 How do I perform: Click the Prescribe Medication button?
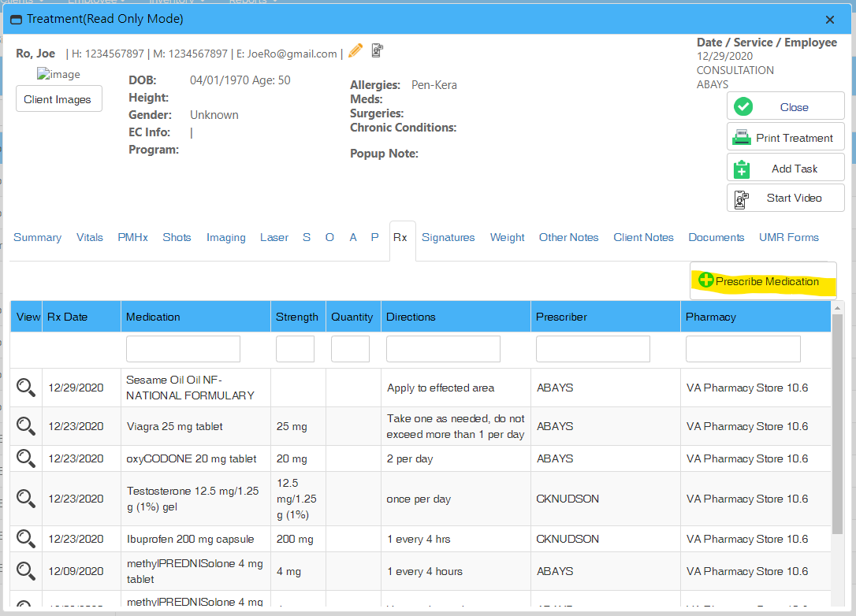763,281
